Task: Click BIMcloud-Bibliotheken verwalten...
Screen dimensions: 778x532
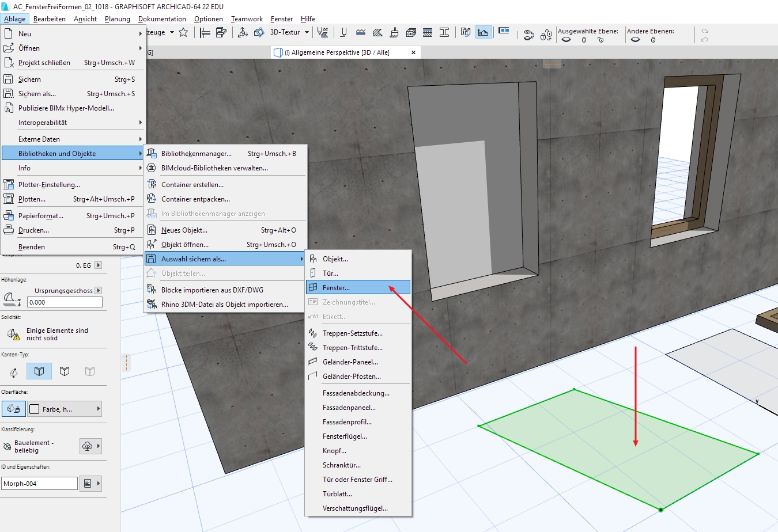Action: point(225,168)
